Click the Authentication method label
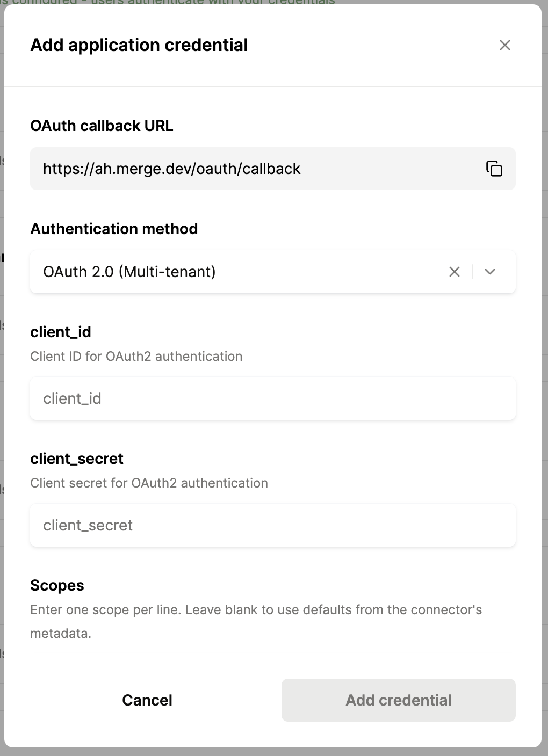 (114, 229)
